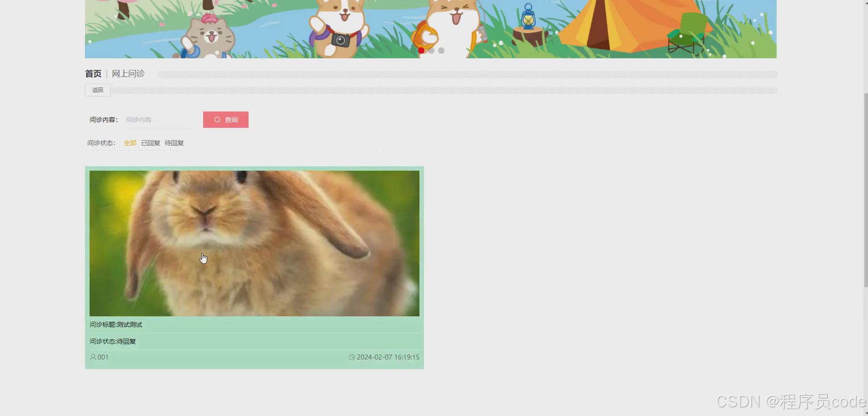Click the username 001 text
Screen dimensions: 868x416
[103, 357]
